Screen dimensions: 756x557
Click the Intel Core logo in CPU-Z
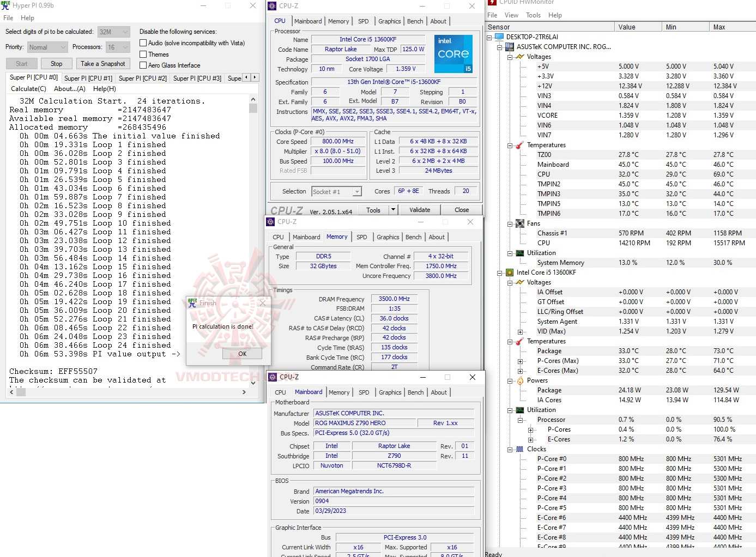(x=453, y=53)
